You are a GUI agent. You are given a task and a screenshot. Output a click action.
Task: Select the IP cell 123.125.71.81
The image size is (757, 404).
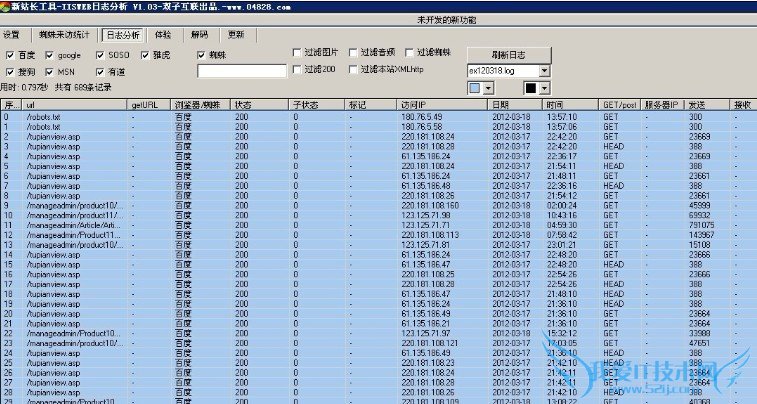click(x=426, y=245)
